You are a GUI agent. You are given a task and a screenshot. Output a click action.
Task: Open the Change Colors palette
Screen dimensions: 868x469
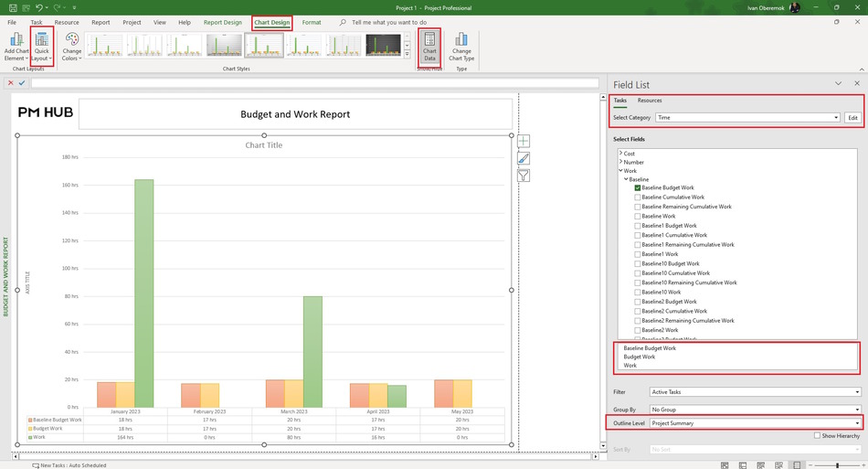[71, 47]
